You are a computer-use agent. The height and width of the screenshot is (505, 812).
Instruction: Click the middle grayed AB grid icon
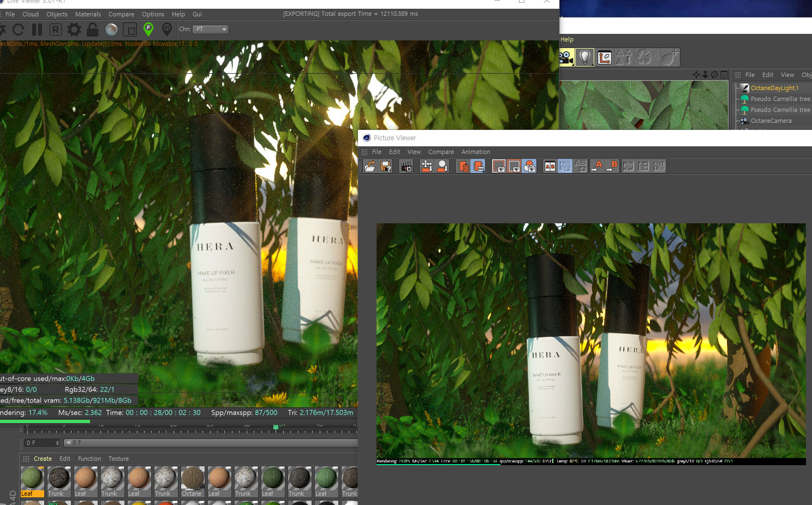644,166
